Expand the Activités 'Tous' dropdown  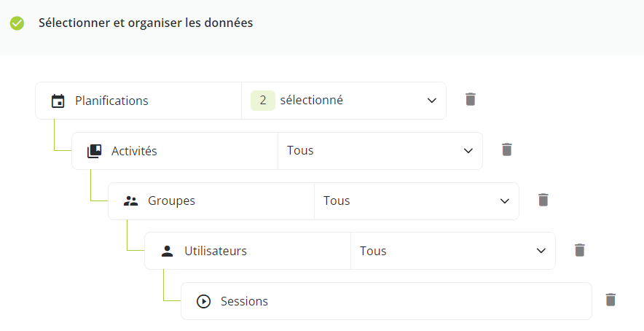pos(380,151)
